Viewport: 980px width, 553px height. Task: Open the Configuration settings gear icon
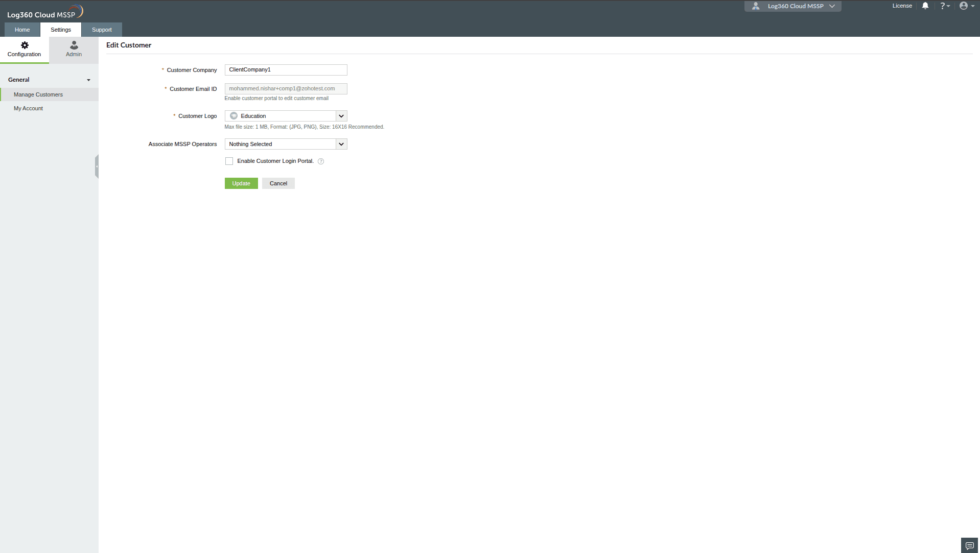point(24,45)
